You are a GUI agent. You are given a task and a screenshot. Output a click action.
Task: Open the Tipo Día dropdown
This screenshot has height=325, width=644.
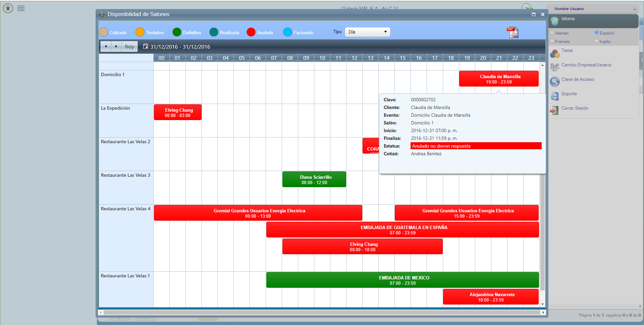367,32
